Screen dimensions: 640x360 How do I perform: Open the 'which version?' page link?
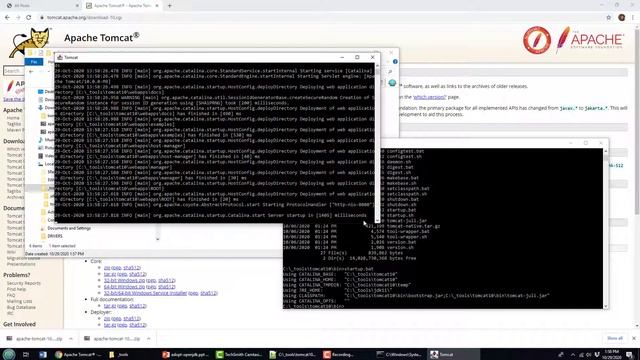click(430, 97)
